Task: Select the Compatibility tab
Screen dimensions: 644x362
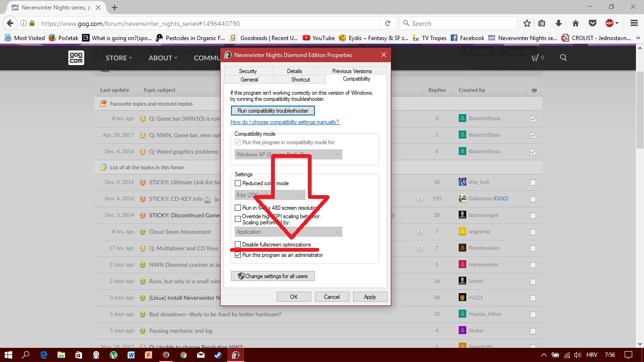Action: point(357,79)
